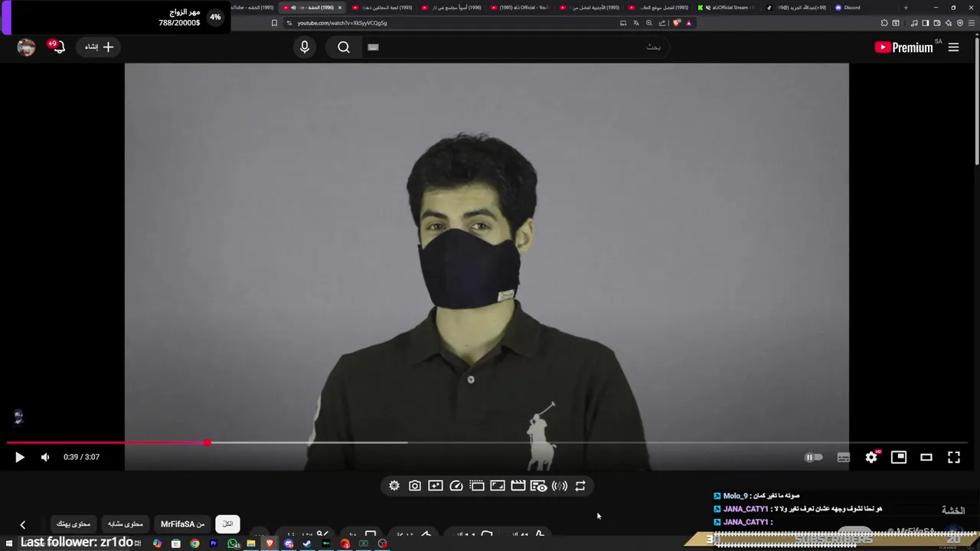Open WhatsApp from taskbar
This screenshot has width=980, height=551.
233,544
